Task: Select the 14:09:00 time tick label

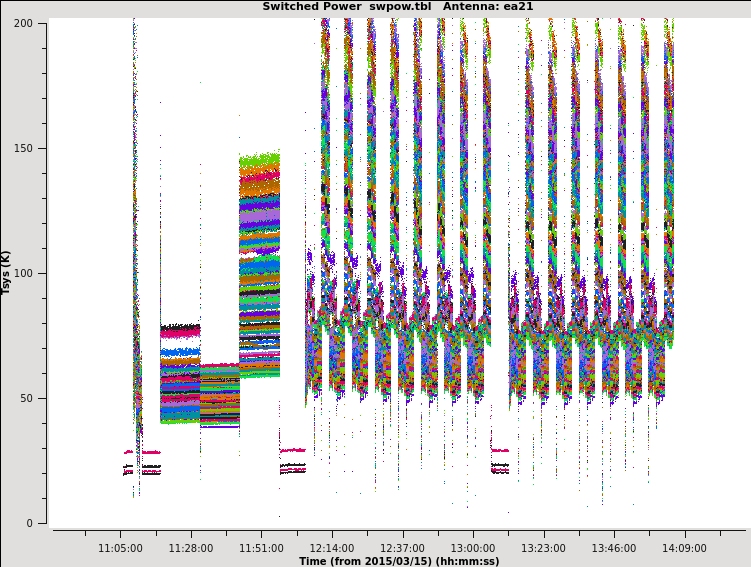Action: point(684,548)
